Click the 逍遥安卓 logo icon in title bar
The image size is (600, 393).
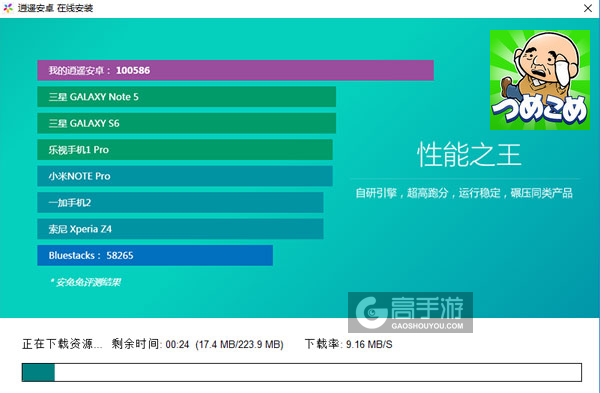pos(8,8)
